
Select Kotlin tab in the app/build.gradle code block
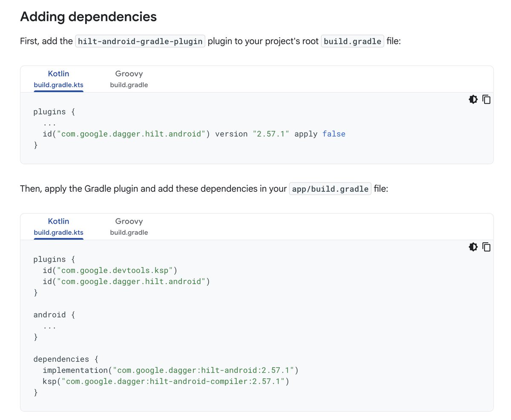tap(58, 227)
